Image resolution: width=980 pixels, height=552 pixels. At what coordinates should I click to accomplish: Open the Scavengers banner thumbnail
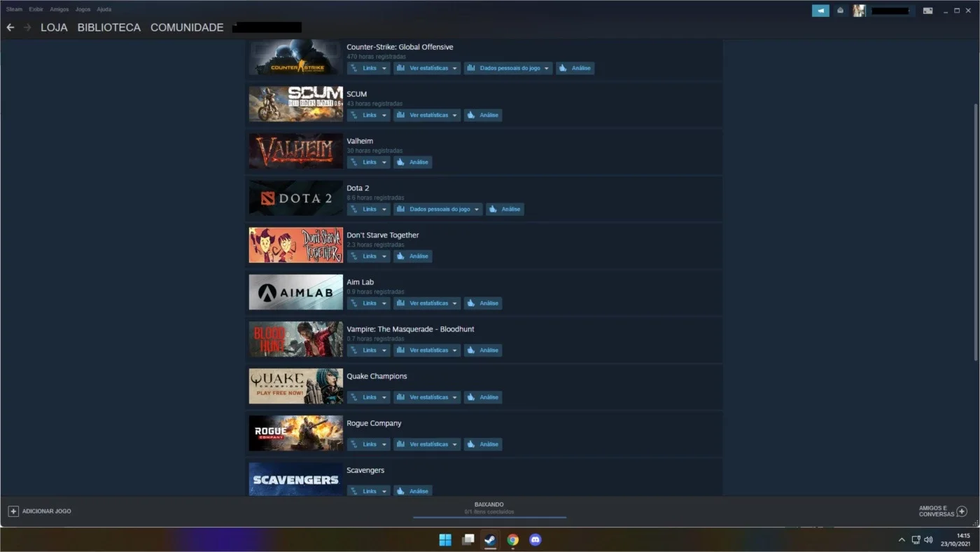pos(296,479)
